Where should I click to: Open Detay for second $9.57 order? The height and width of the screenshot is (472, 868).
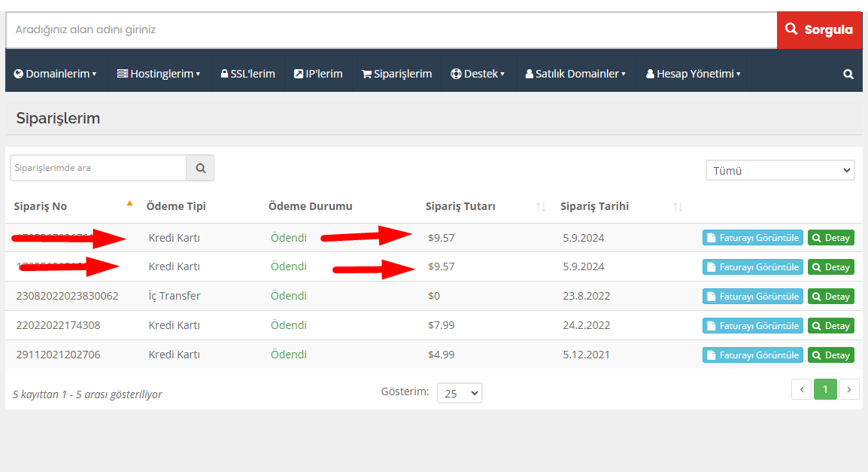click(x=831, y=267)
